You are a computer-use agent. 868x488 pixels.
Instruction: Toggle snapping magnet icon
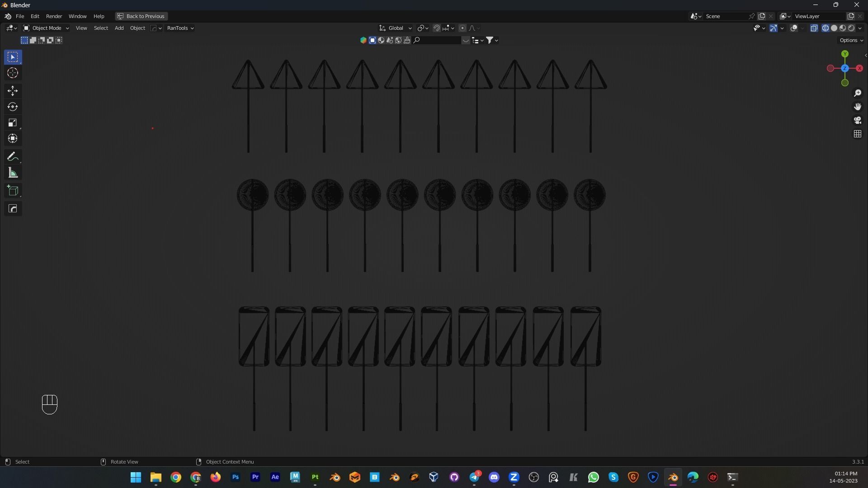[437, 28]
